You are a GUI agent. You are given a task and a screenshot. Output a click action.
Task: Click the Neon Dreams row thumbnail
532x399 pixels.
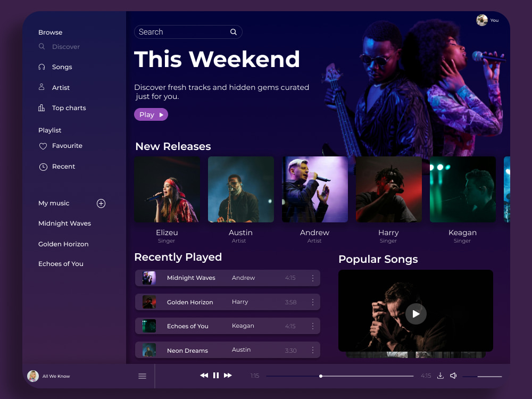149,350
